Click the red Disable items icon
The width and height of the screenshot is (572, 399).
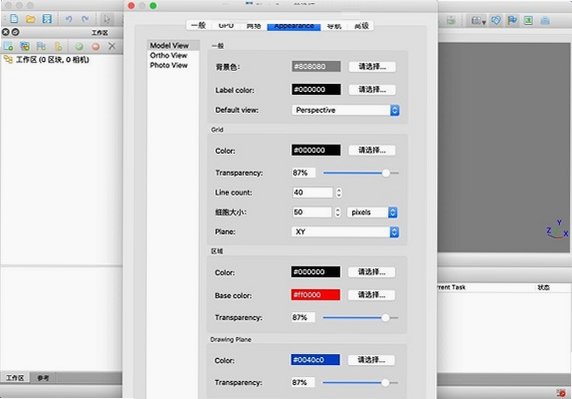(96, 46)
